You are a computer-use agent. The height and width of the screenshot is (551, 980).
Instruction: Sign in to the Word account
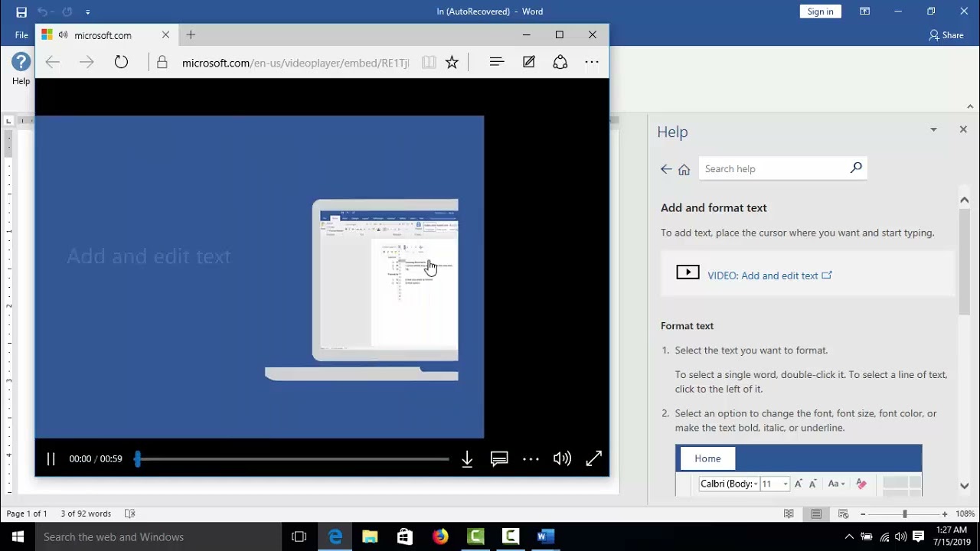(820, 11)
